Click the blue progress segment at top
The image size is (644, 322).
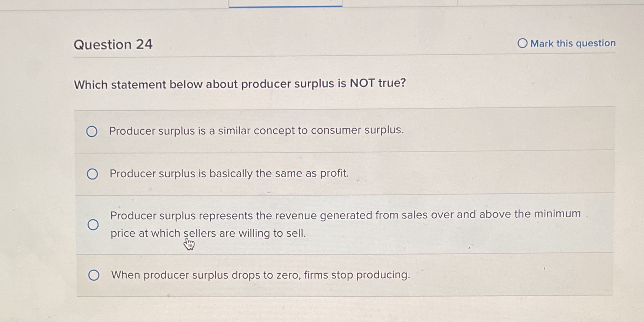(285, 5)
